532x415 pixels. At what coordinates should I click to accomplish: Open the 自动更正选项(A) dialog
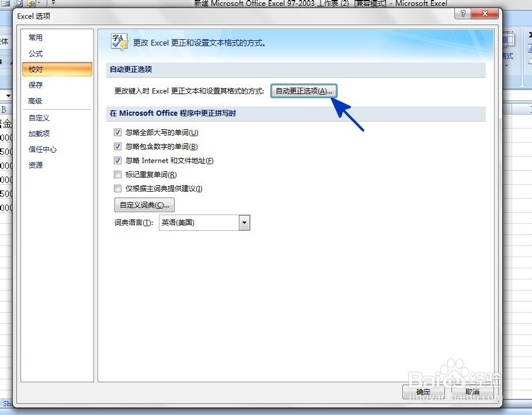304,91
